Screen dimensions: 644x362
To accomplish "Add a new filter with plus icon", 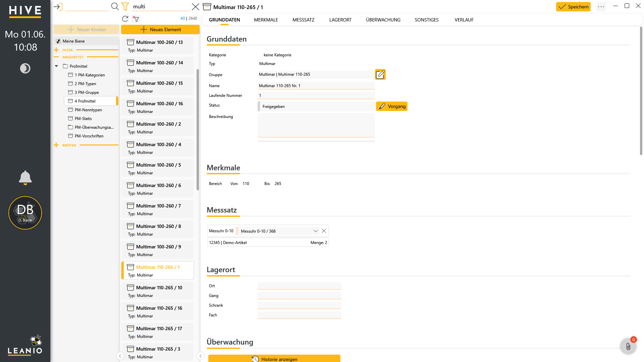I will (x=56, y=50).
